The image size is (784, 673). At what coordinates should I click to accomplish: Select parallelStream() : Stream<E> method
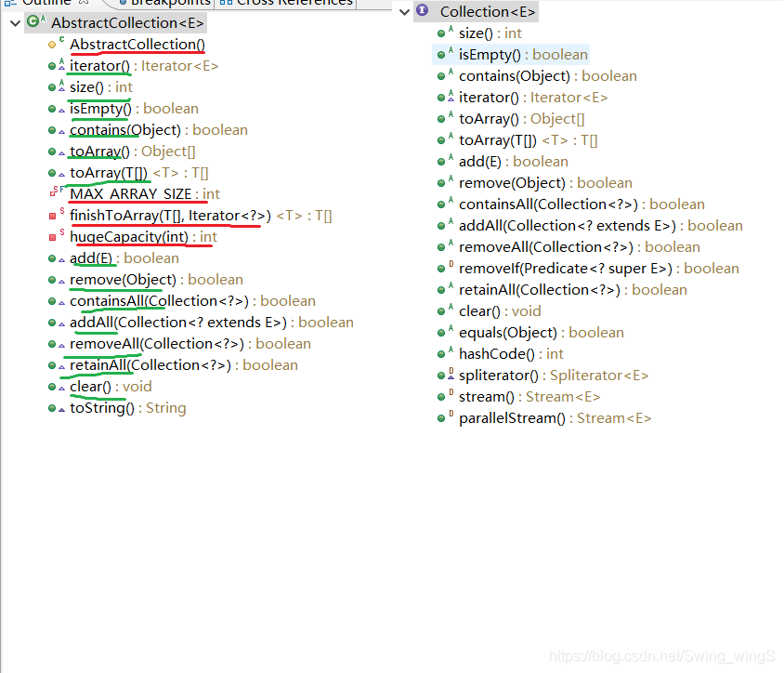555,418
